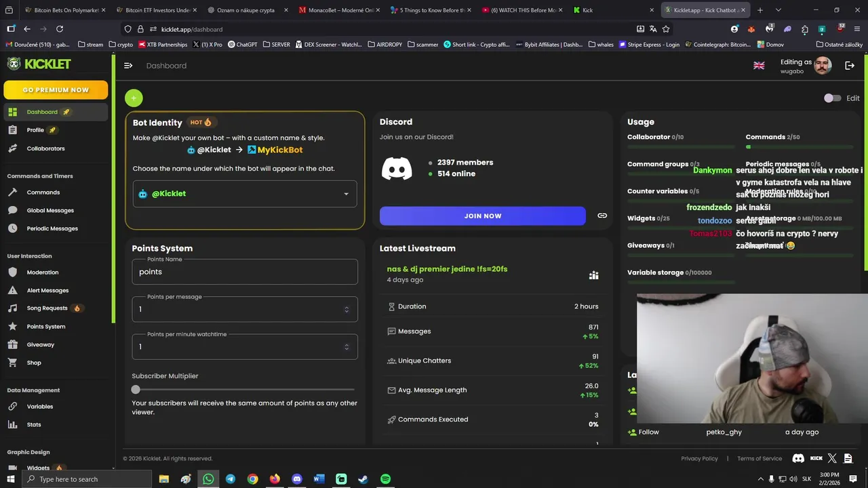The width and height of the screenshot is (868, 488).
Task: Open Song Requests in the sidebar
Action: [x=56, y=308]
